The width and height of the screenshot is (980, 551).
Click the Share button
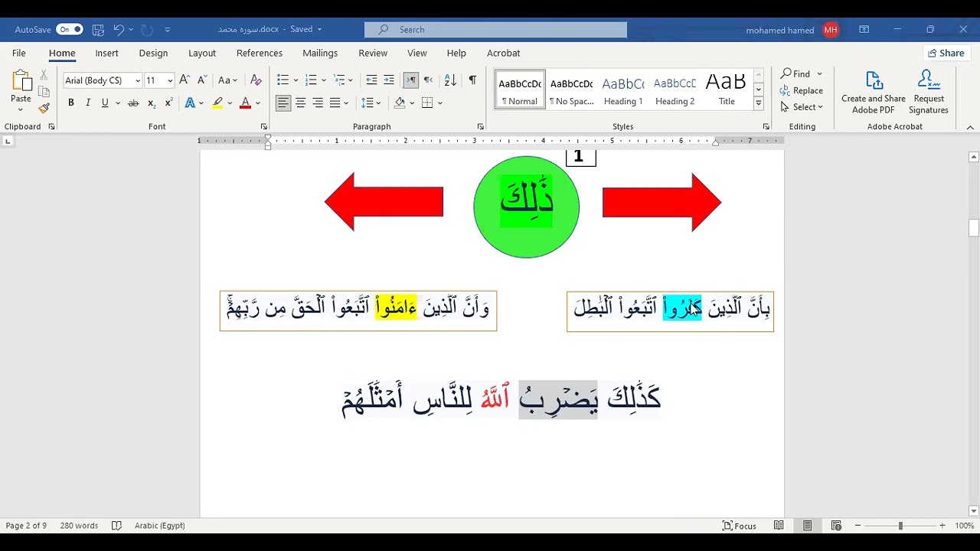tap(946, 53)
